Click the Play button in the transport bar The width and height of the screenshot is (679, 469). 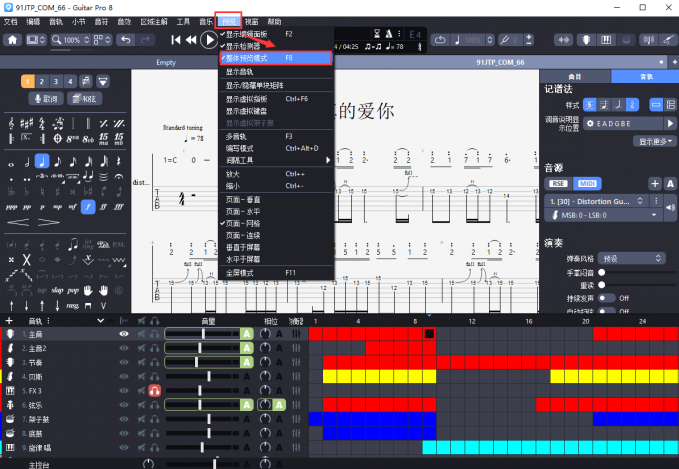209,40
